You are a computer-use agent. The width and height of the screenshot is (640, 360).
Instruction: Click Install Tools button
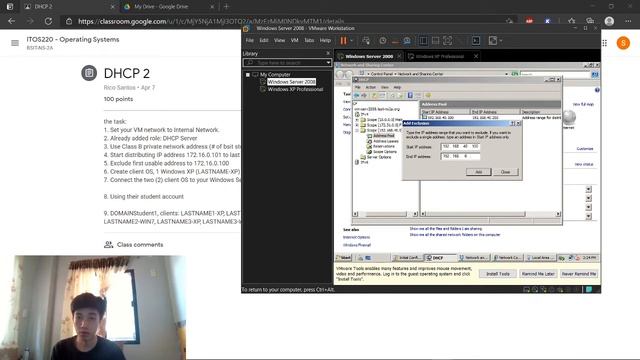pyautogui.click(x=498, y=274)
